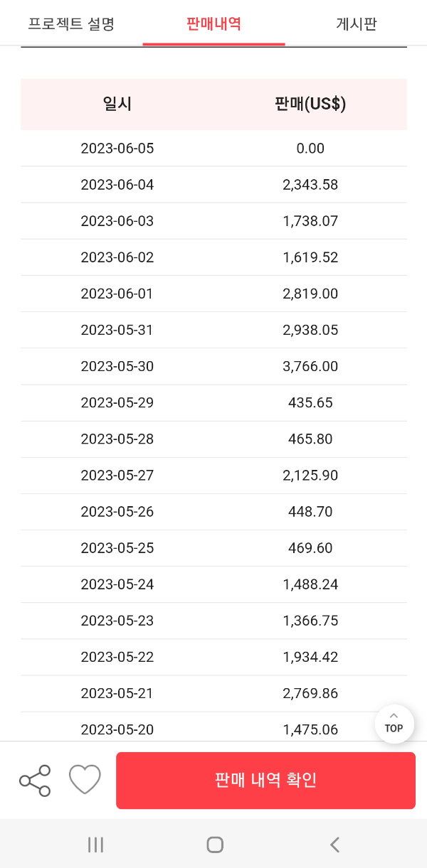Expand the 일시 column header
The height and width of the screenshot is (868, 427).
pyautogui.click(x=117, y=104)
